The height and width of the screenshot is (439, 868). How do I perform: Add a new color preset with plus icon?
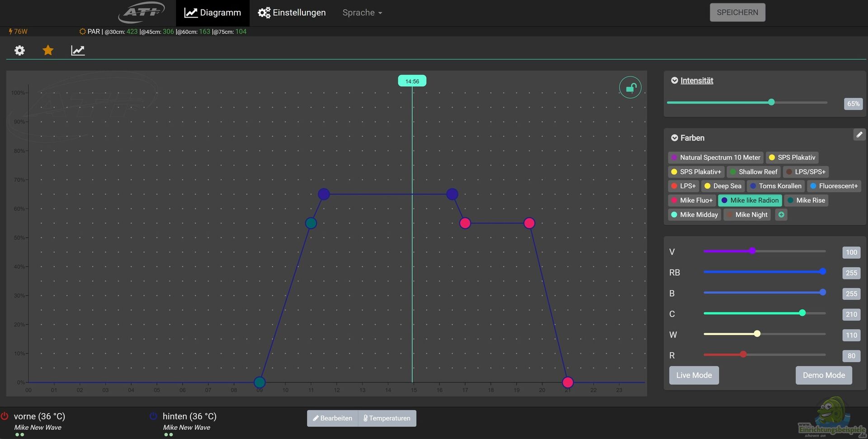(x=781, y=215)
